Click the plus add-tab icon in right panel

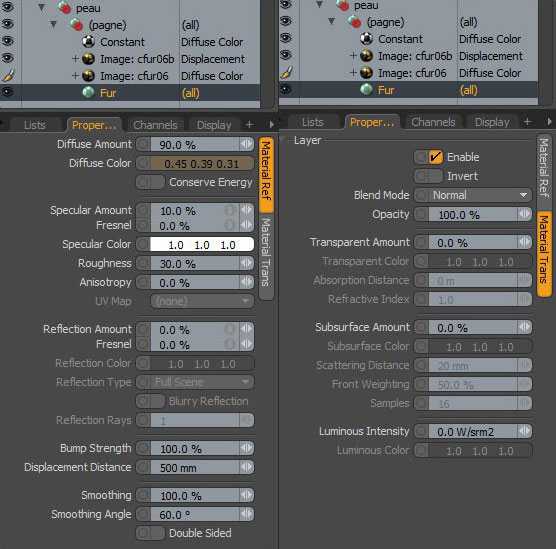pyautogui.click(x=527, y=122)
